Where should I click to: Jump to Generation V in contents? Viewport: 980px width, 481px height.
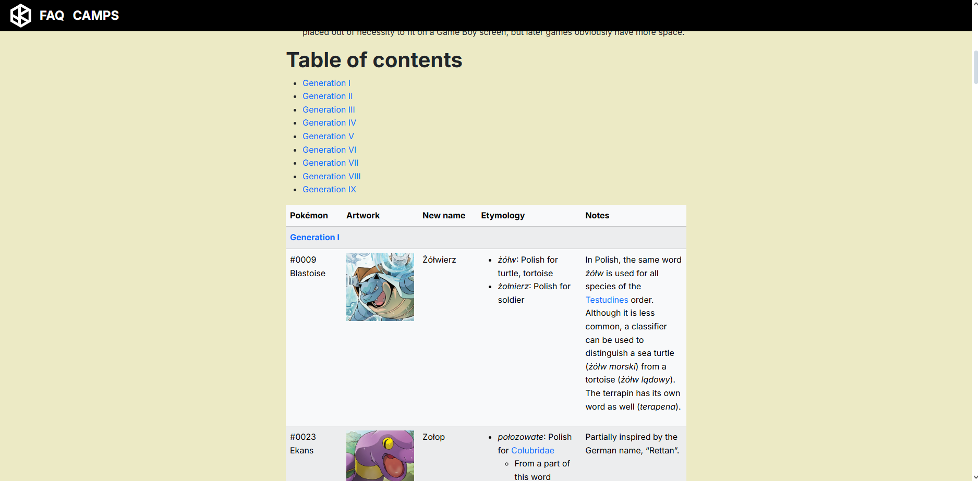click(x=328, y=136)
